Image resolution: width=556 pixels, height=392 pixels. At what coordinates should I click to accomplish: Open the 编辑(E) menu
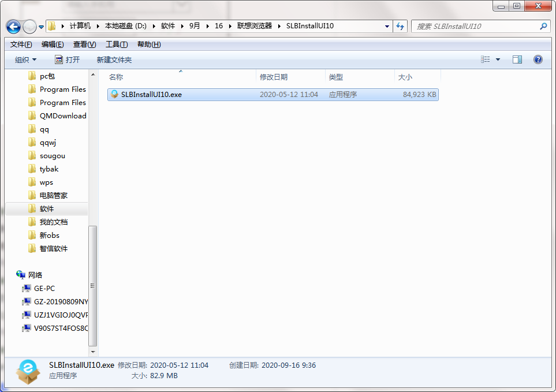[53, 44]
